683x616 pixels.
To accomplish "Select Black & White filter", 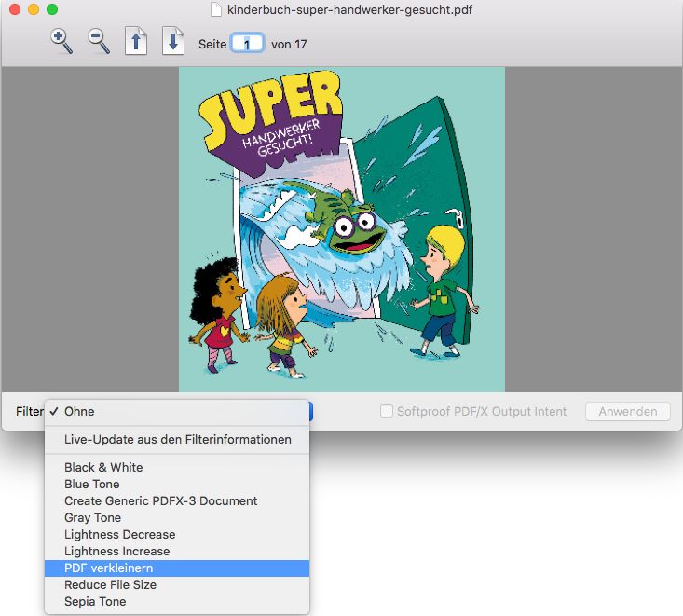I will (177, 468).
